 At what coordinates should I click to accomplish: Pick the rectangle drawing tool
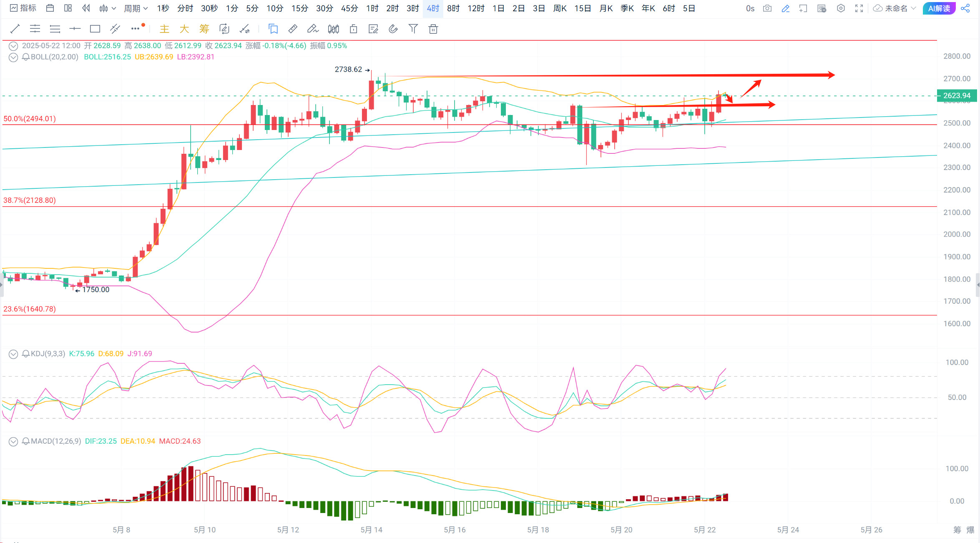pyautogui.click(x=95, y=29)
